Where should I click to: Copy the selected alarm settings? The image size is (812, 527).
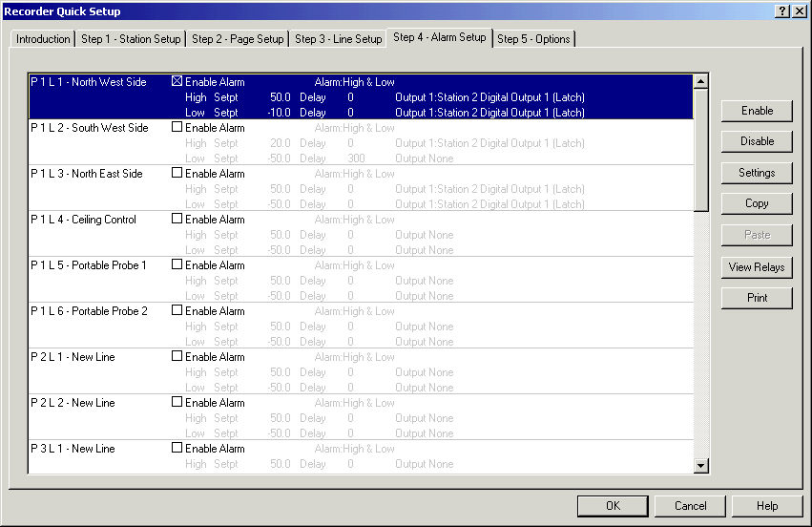click(757, 203)
